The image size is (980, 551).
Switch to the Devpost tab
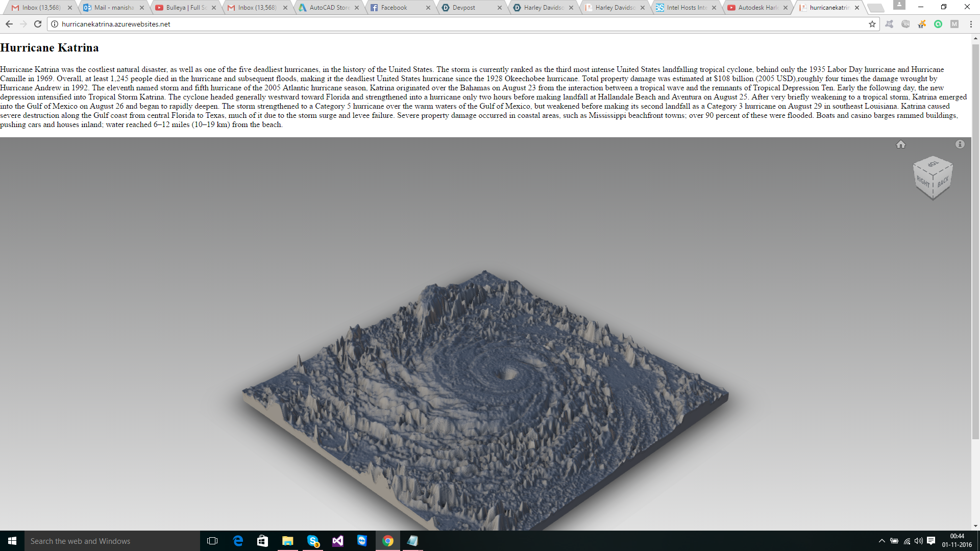pyautogui.click(x=463, y=8)
